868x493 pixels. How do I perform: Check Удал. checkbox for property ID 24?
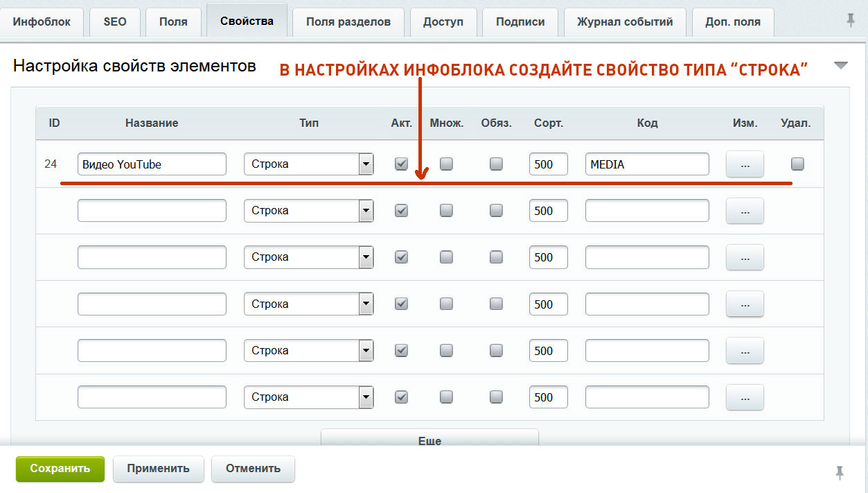click(798, 164)
